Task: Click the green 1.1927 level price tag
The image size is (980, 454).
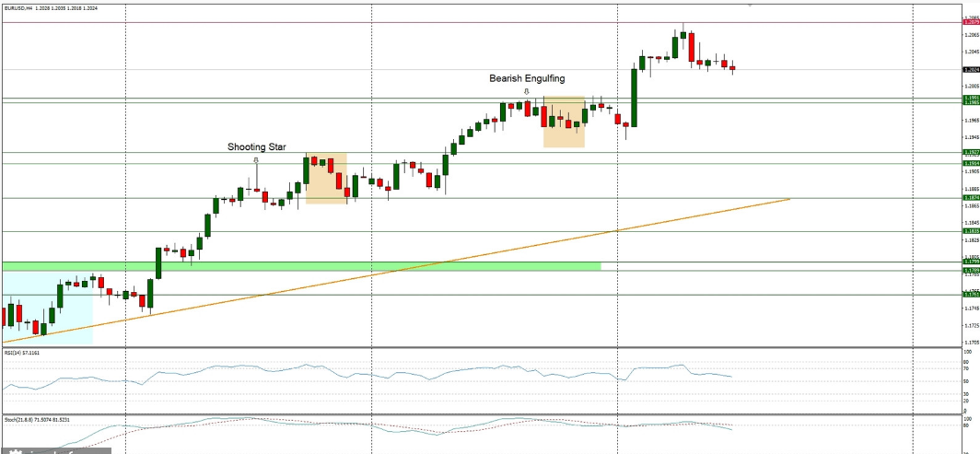Action: pos(970,152)
